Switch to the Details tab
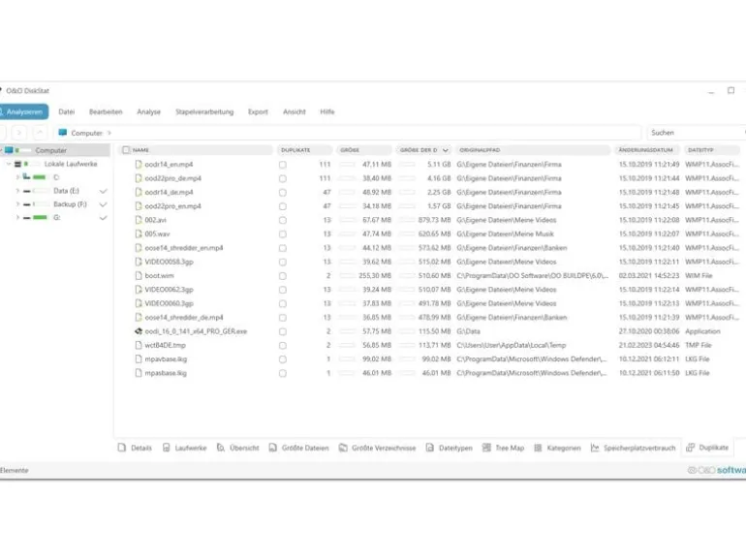Viewport: 746px width, 560px height. click(x=135, y=448)
